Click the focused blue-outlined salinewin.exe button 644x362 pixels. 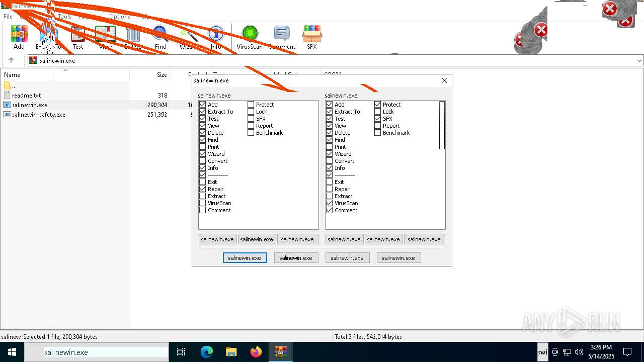pyautogui.click(x=245, y=257)
